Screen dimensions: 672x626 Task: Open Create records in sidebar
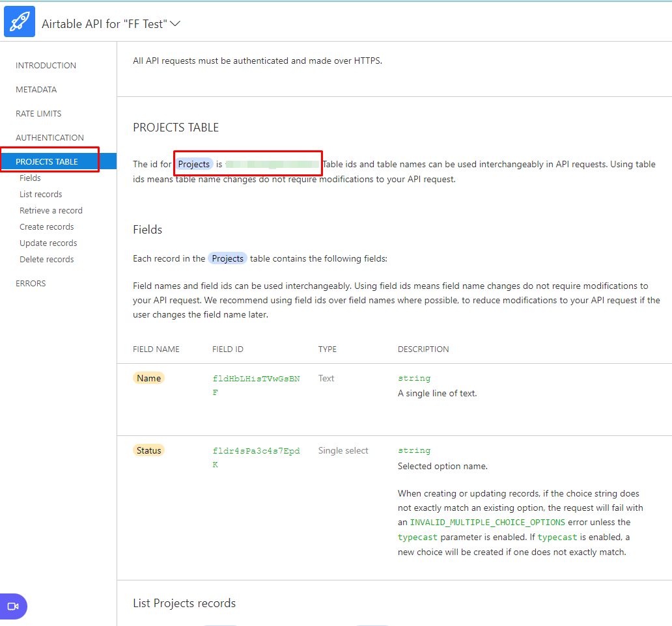[x=47, y=227]
